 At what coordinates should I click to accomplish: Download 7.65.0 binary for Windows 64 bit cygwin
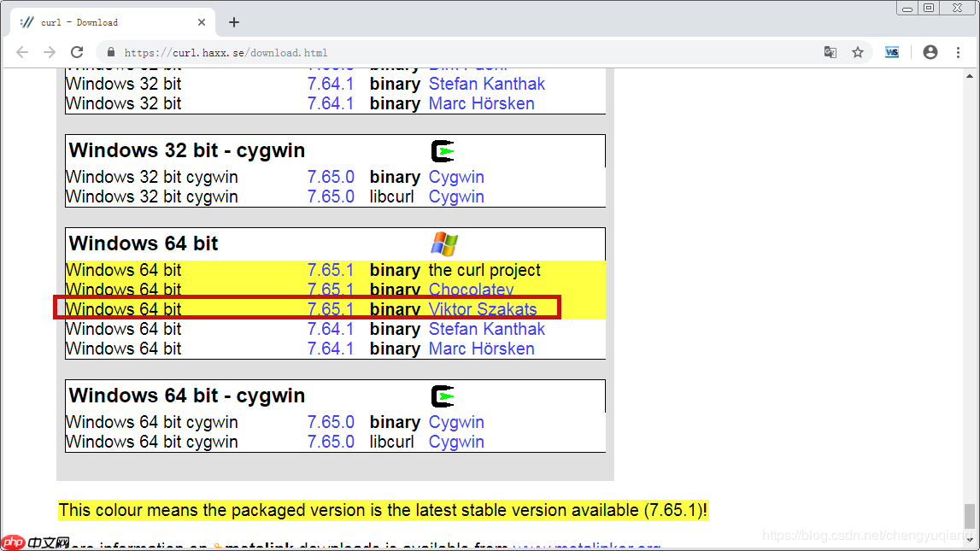coord(331,422)
